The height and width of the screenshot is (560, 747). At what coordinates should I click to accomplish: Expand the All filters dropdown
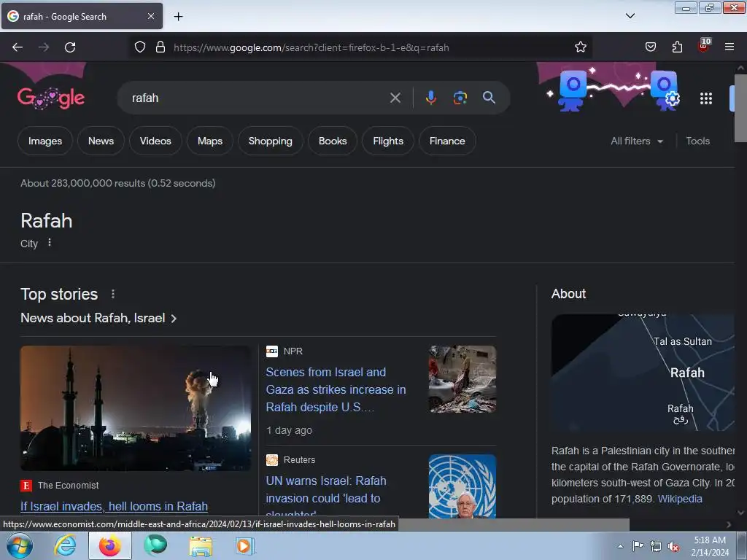pos(637,141)
